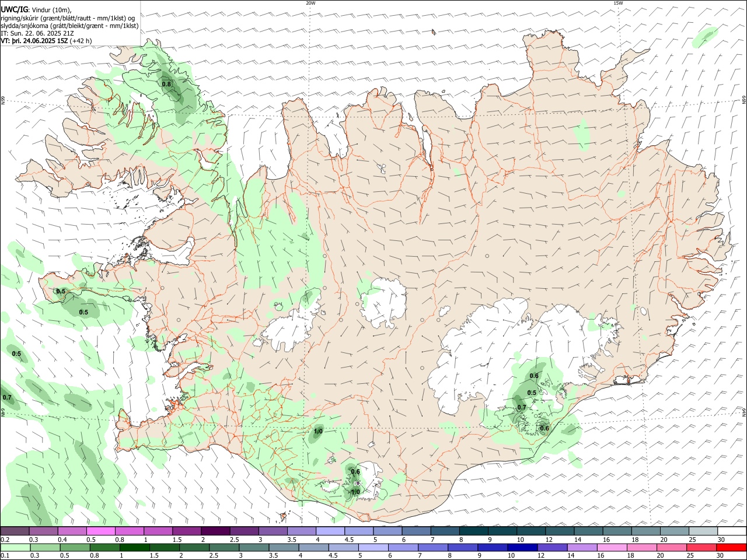Select the violet 12 swatch in lower rain legend

point(552,548)
